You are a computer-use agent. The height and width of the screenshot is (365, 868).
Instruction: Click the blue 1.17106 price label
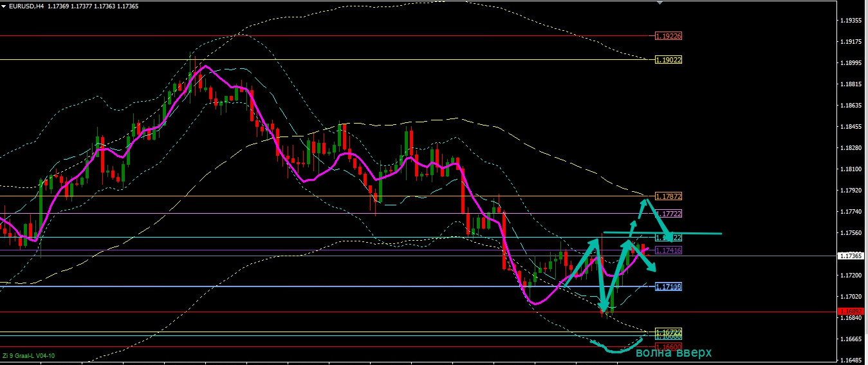tap(668, 286)
